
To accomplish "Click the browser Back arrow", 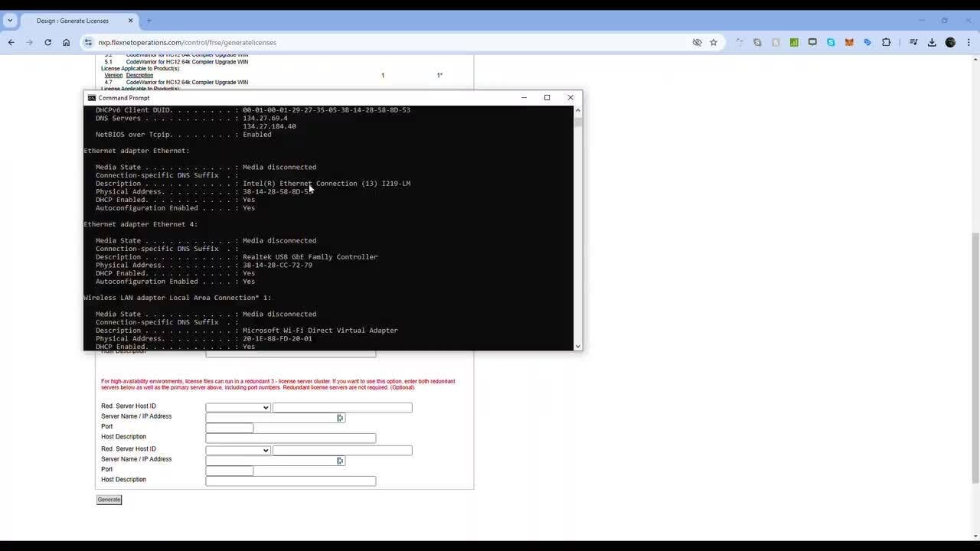I will click(11, 43).
